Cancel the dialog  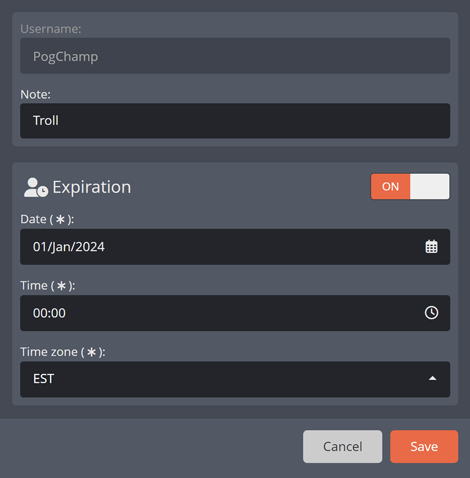342,446
